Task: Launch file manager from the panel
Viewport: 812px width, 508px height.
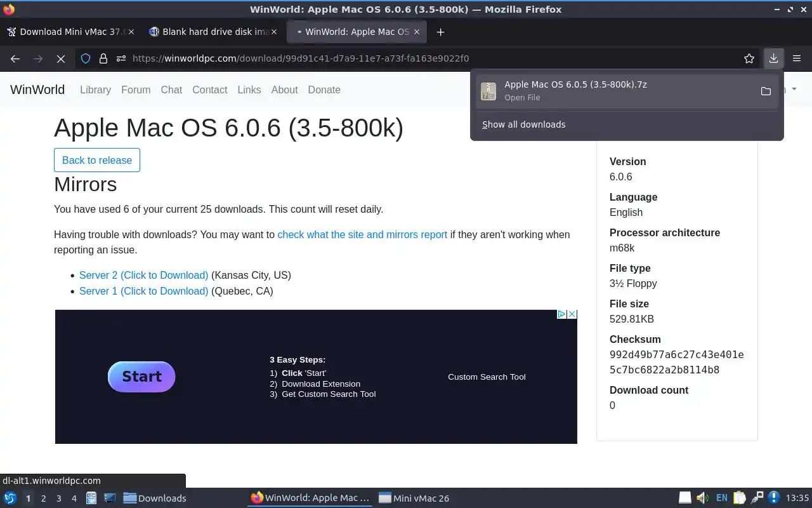Action: (x=91, y=498)
